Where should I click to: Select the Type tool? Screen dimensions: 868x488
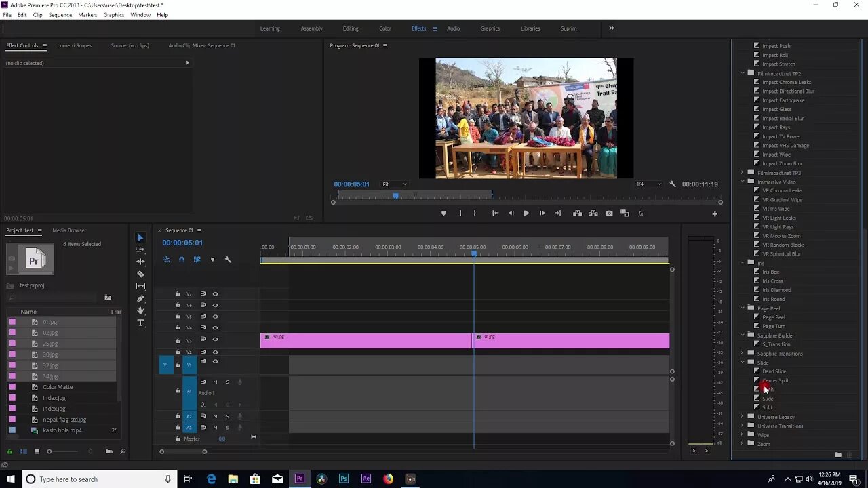pyautogui.click(x=140, y=323)
